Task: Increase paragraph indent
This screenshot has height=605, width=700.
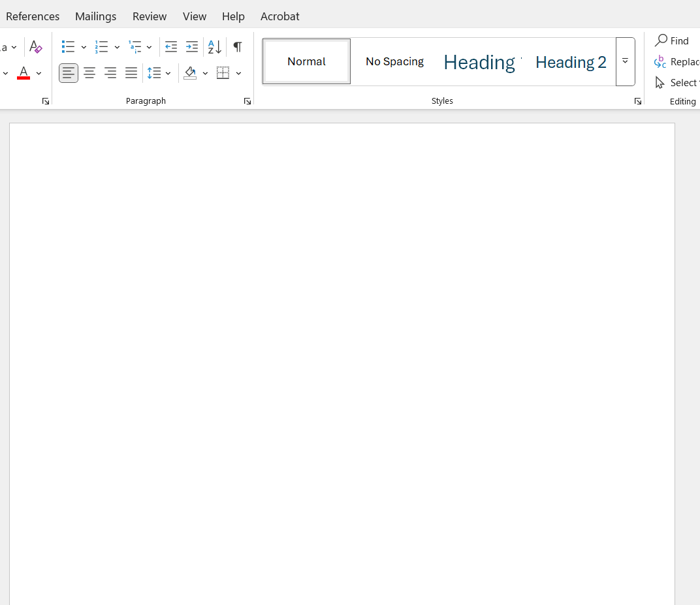Action: [192, 47]
